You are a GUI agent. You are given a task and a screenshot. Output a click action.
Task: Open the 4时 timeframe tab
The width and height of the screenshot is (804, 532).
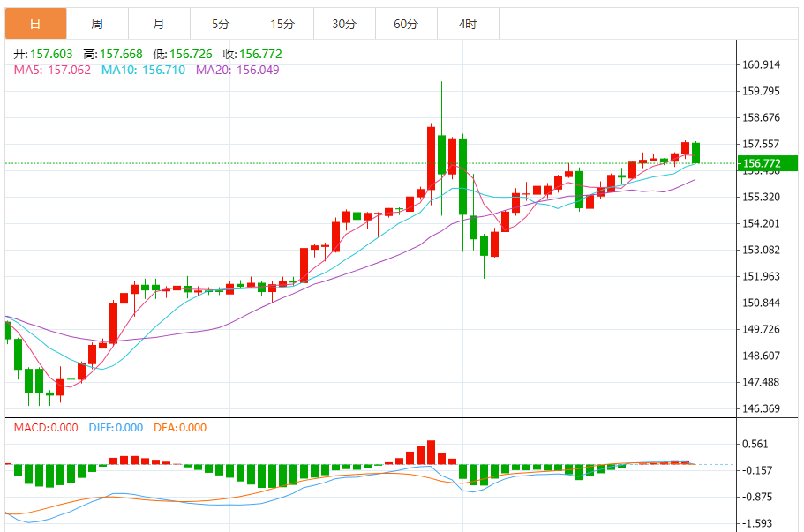click(x=468, y=24)
